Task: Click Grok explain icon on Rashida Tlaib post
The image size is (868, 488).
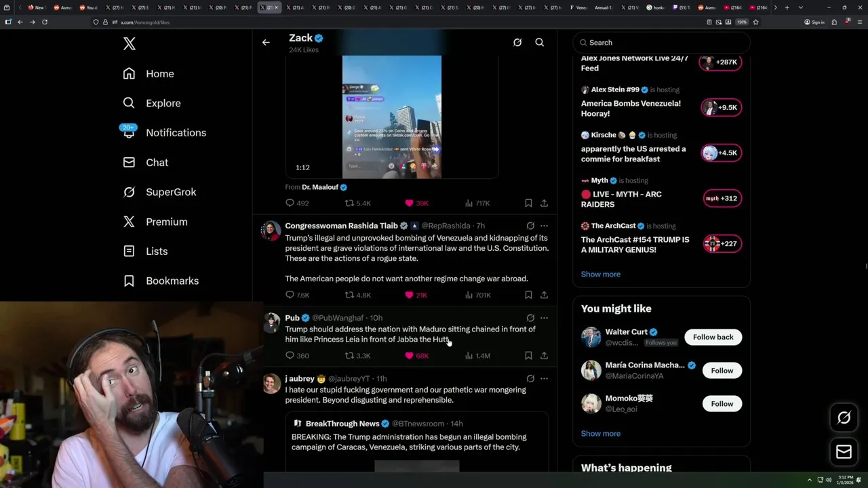Action: (530, 226)
